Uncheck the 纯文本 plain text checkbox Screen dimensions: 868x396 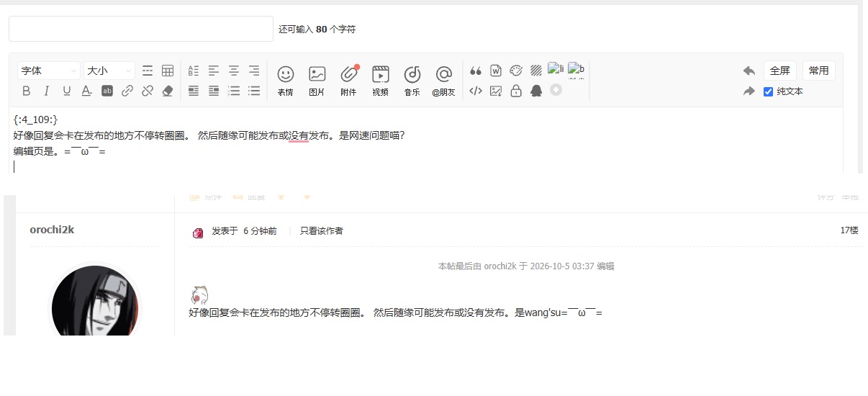coord(768,91)
